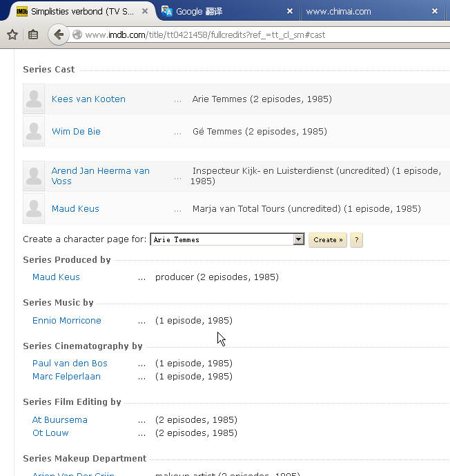The image size is (450, 476).
Task: Click Gé Temmes (2 episodes, 1985) text
Action: tap(260, 132)
